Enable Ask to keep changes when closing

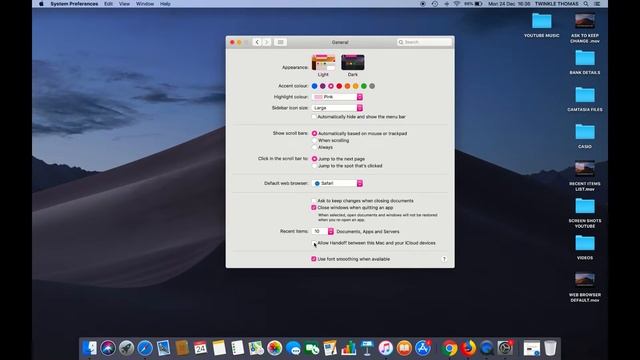click(x=314, y=201)
